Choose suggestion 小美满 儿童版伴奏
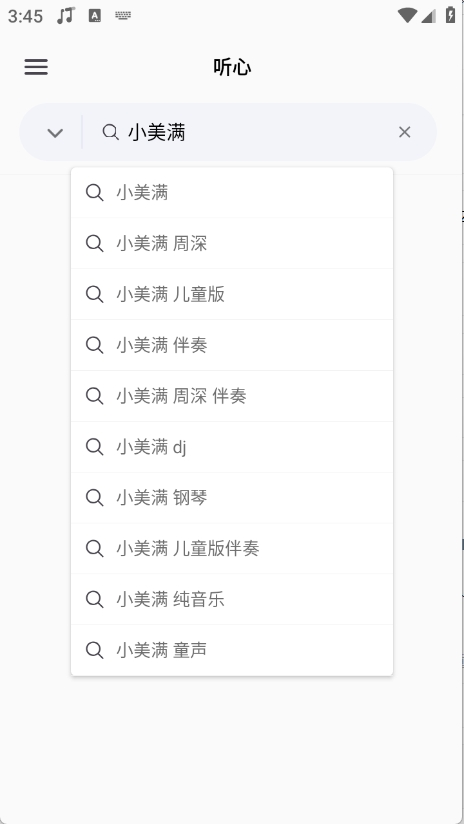 232,548
